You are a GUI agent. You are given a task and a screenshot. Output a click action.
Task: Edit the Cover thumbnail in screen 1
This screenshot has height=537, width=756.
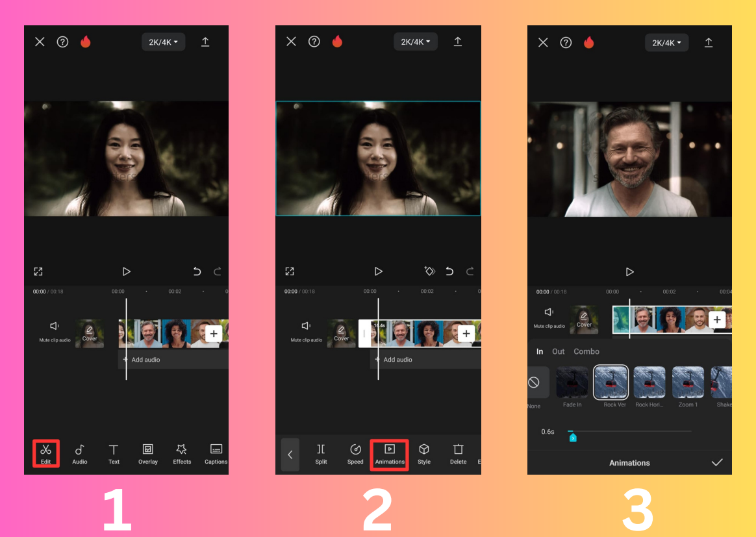[x=90, y=334]
